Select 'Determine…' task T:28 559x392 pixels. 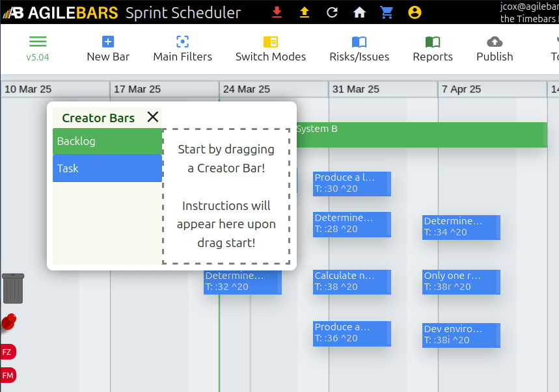[352, 224]
